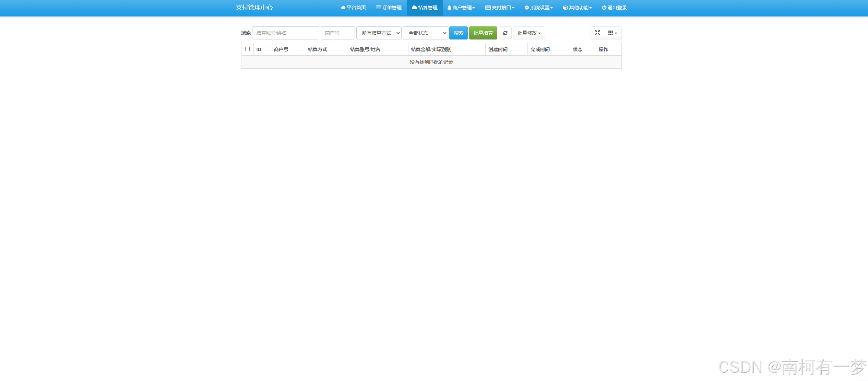
Task: Expand the 全部状态 status dropdown
Action: pos(425,33)
